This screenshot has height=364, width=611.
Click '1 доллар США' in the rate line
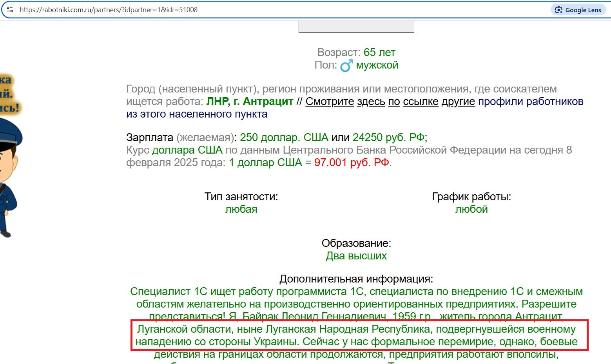pos(265,163)
